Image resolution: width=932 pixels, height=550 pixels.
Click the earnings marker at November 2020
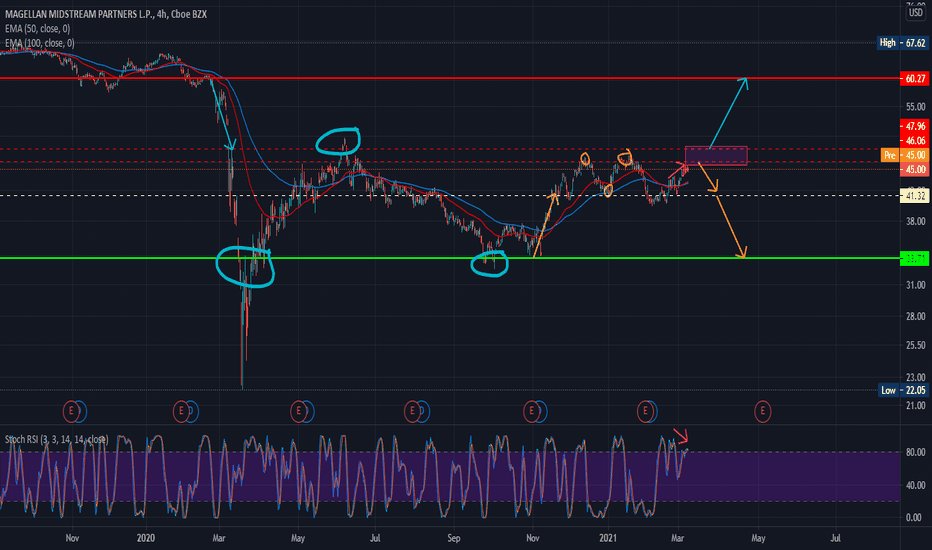(531, 411)
